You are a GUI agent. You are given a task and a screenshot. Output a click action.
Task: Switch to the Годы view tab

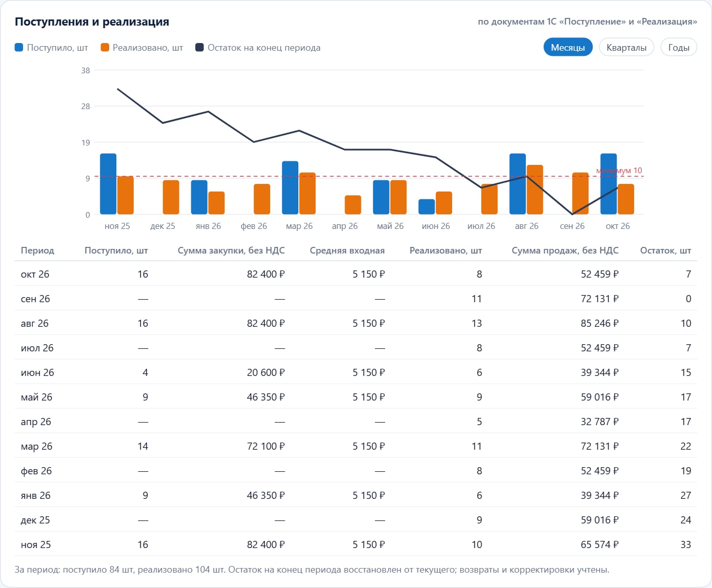pos(679,48)
